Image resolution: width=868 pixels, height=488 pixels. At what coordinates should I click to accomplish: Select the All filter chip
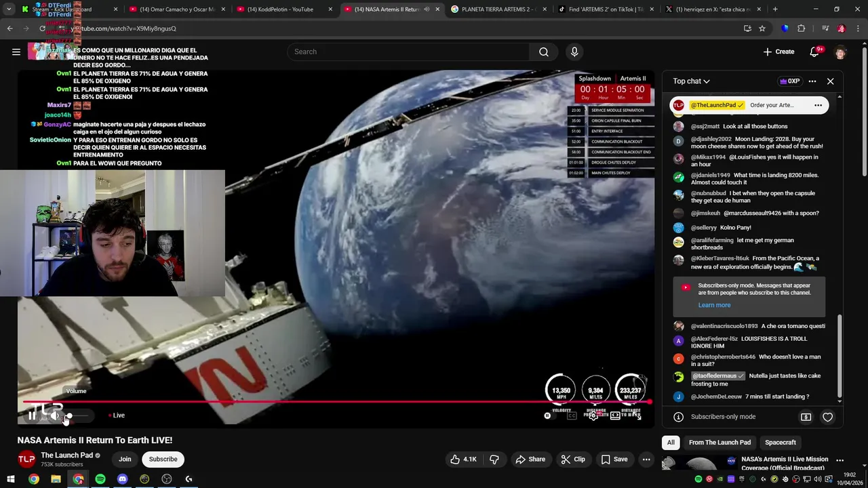click(671, 443)
